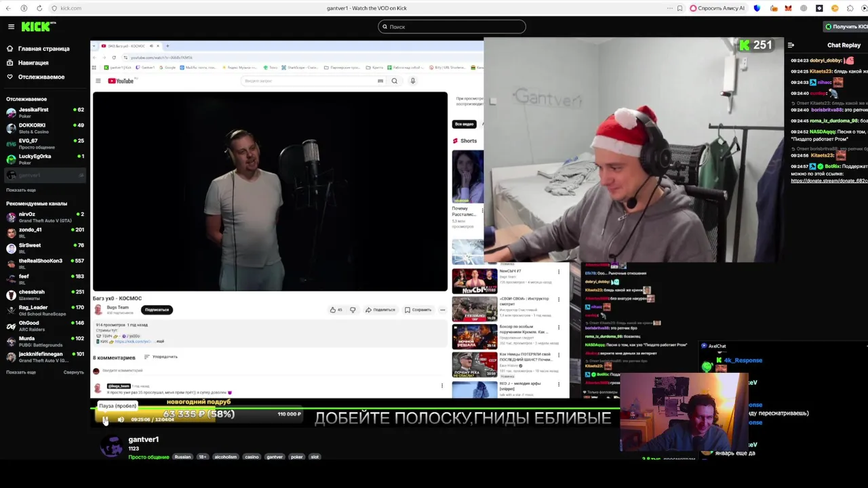Image resolution: width=868 pixels, height=488 pixels.
Task: Bookmark this page in the address bar
Action: [679, 8]
